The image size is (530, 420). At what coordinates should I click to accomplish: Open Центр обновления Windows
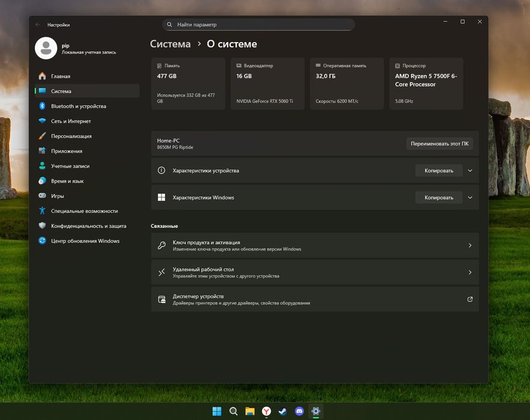(x=85, y=241)
